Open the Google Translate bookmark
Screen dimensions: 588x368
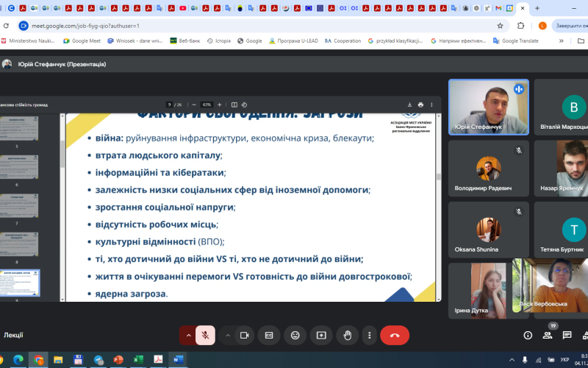point(516,41)
